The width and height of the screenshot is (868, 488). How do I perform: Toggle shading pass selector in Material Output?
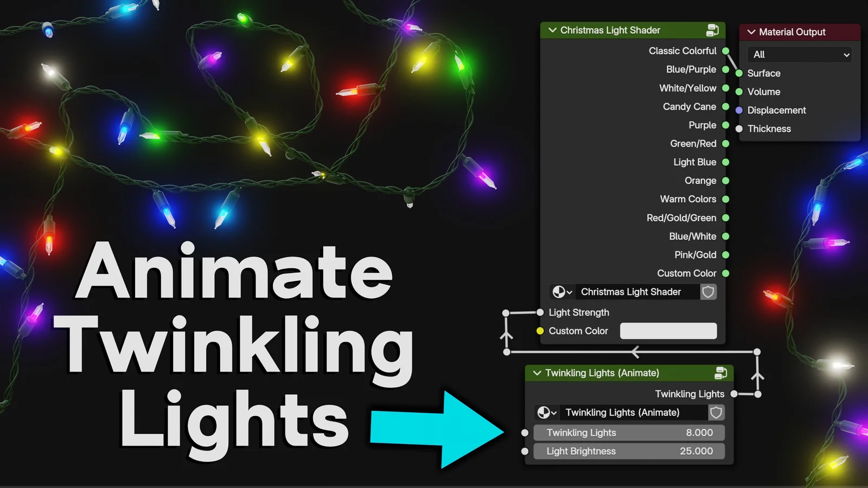click(800, 54)
